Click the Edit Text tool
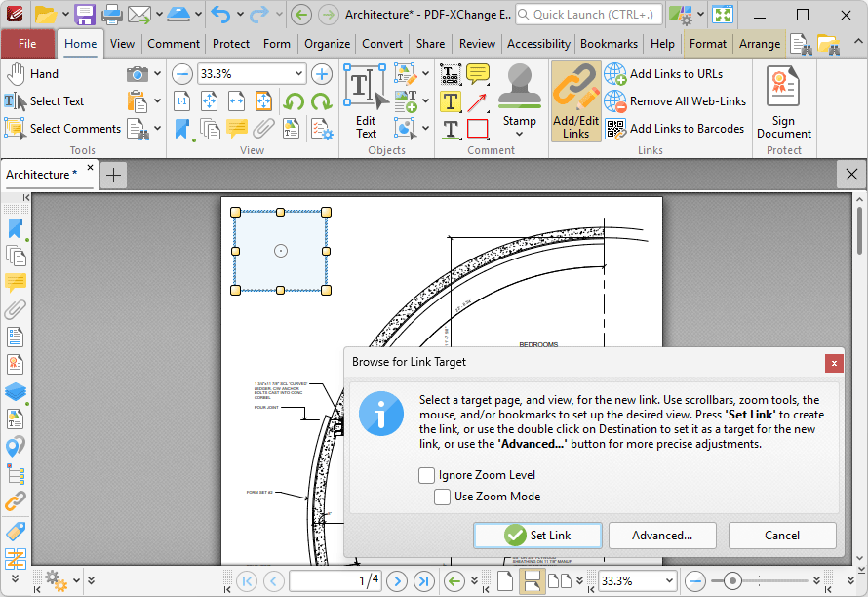868x597 pixels. pyautogui.click(x=366, y=101)
